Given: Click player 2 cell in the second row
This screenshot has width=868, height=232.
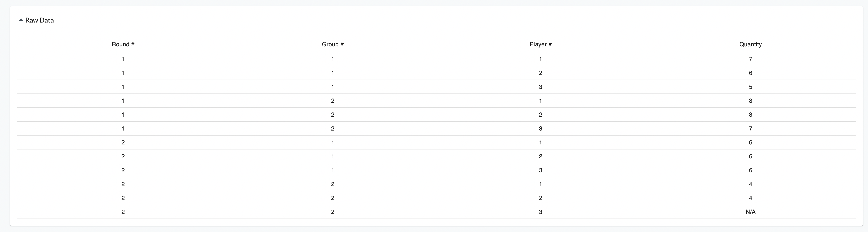Looking at the screenshot, I should click(x=540, y=73).
